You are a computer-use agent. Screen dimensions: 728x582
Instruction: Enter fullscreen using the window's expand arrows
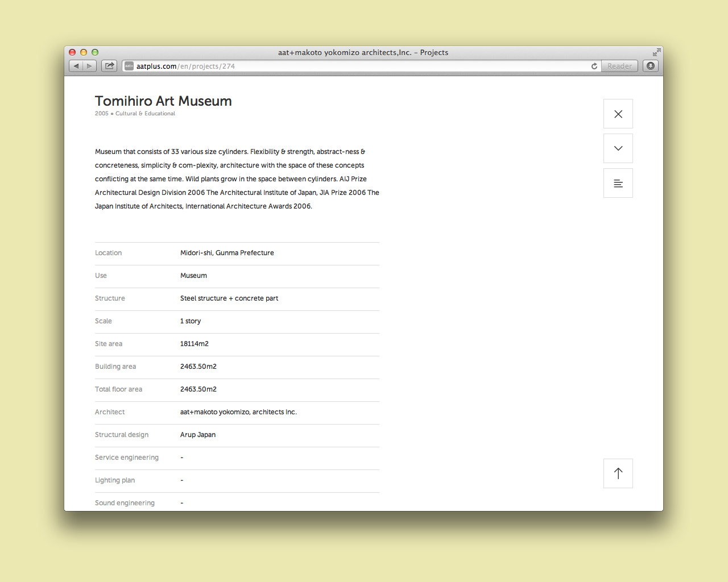[656, 52]
